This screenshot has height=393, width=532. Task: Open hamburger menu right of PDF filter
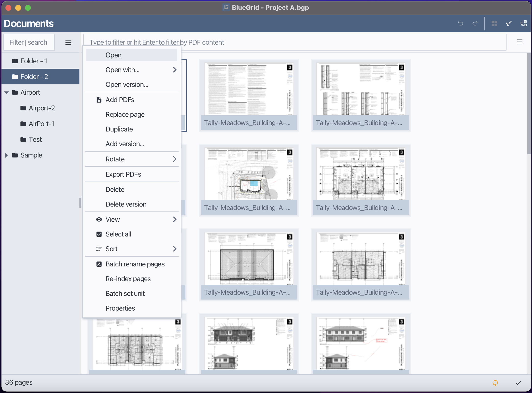(x=520, y=42)
